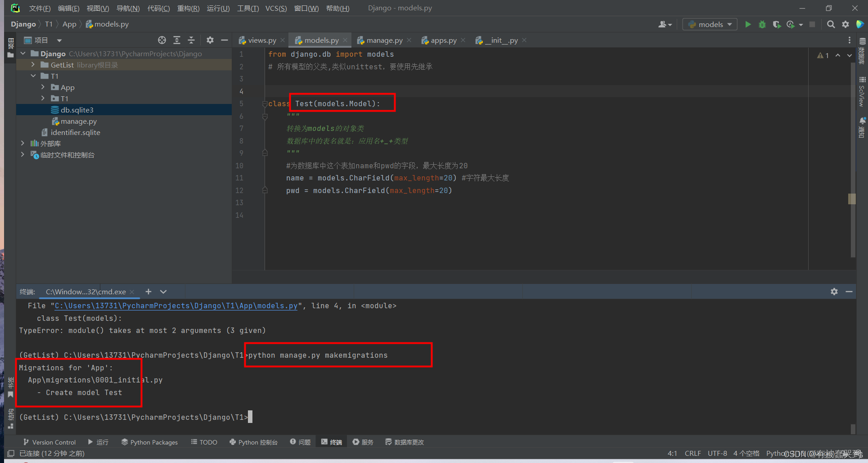Run with coverage using the shield icon
Screen dimensions: 868x463
click(x=776, y=24)
